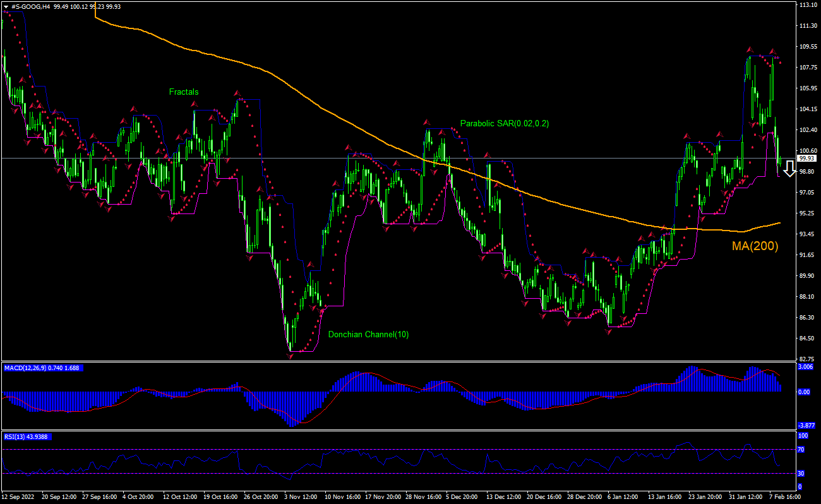Click the 3 Nov 12:00 time axis label
This screenshot has height=504, width=821.
pos(301,497)
